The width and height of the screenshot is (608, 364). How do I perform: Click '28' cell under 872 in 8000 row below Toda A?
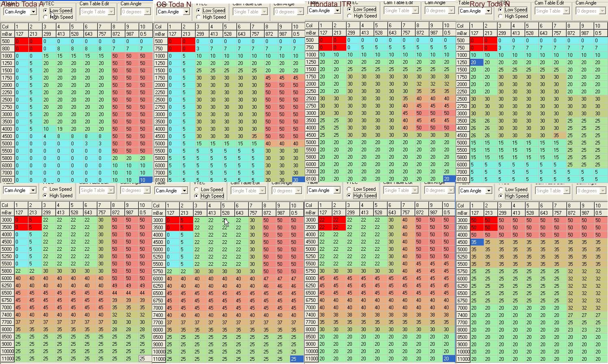(118, 330)
